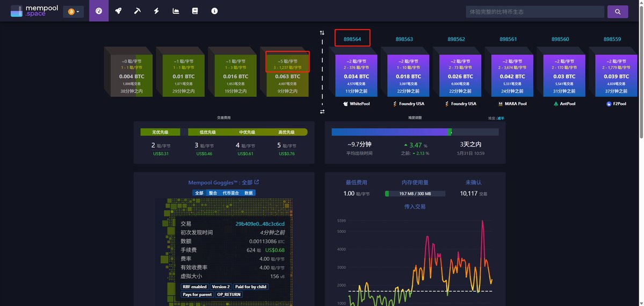Select mined block with 0.018 BTC

tap(408, 76)
